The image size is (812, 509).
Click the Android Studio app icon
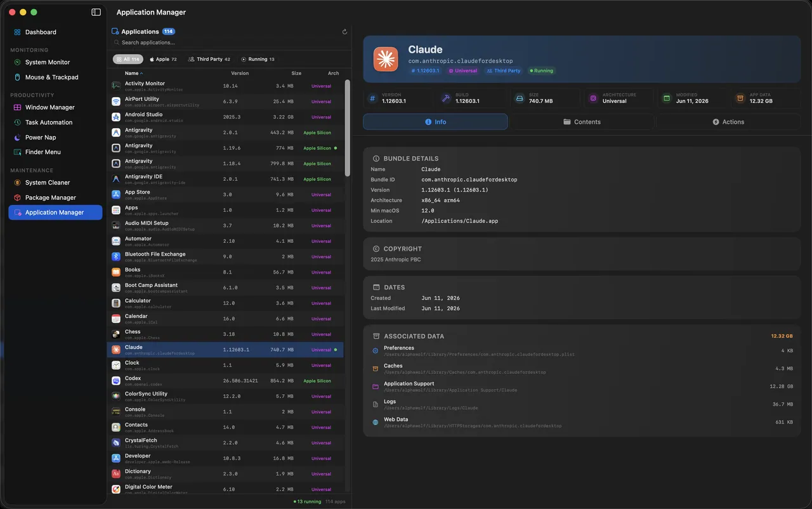pyautogui.click(x=116, y=117)
